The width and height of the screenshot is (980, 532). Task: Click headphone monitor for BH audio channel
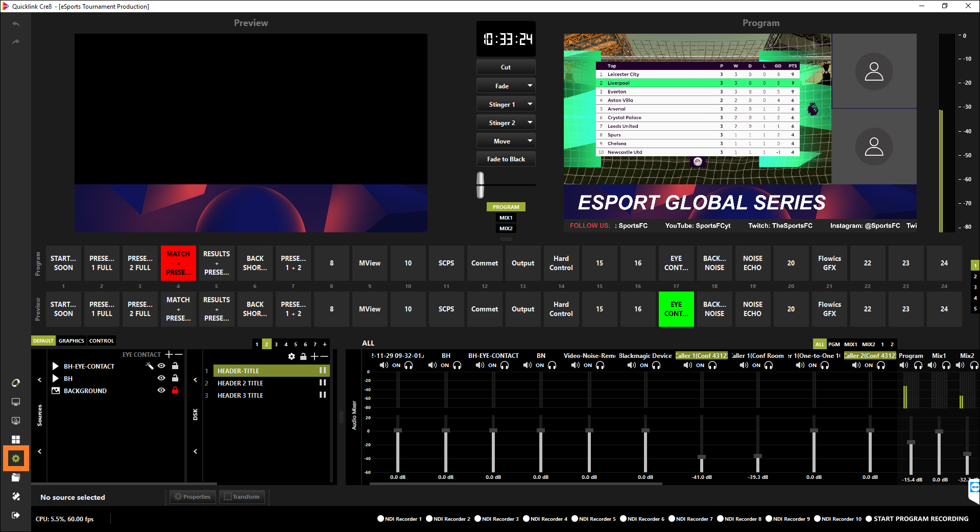457,365
